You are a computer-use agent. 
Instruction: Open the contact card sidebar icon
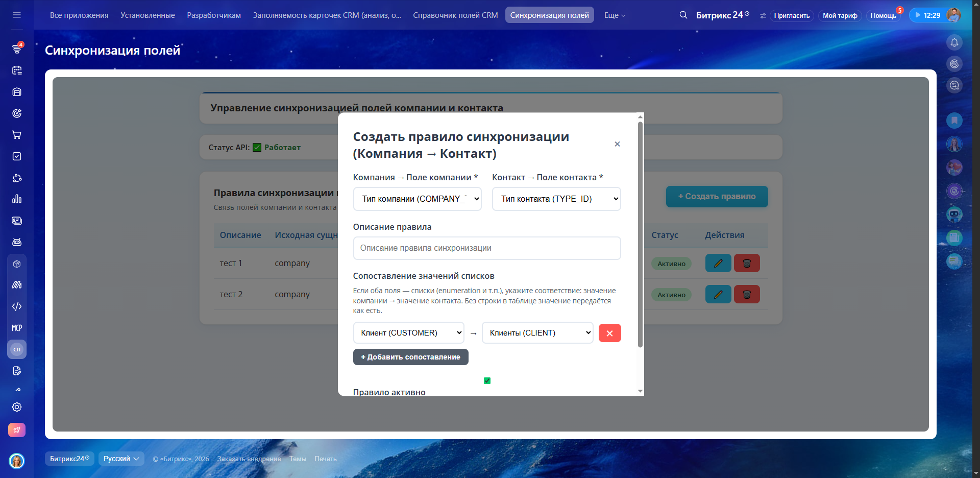pos(17,221)
